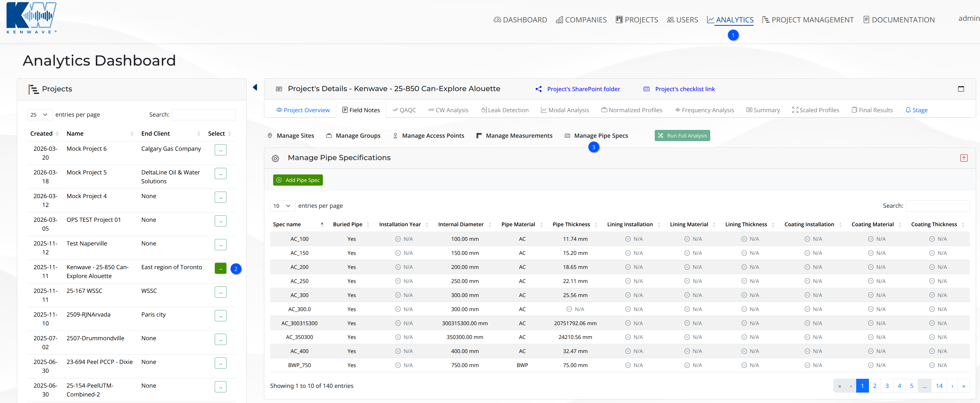The image size is (980, 403).
Task: Open the pipe specs entries per page dropdown
Action: 283,206
